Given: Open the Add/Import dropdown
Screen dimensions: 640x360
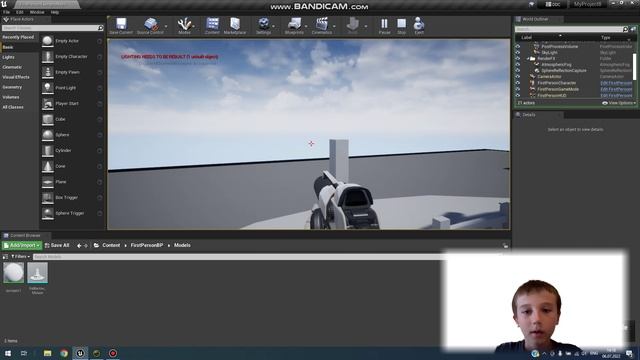Looking at the screenshot, I should [22, 245].
